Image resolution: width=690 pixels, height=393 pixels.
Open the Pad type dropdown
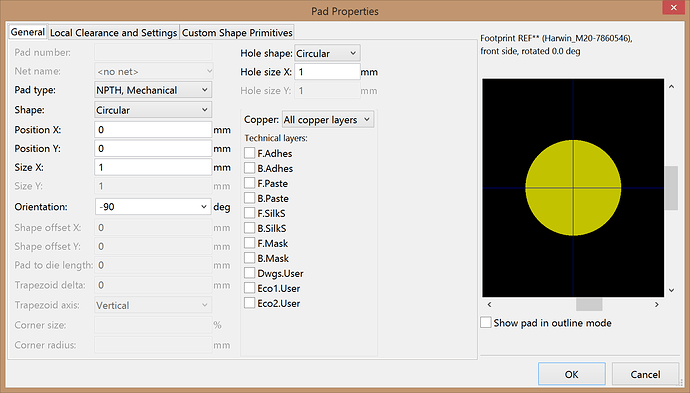[153, 90]
